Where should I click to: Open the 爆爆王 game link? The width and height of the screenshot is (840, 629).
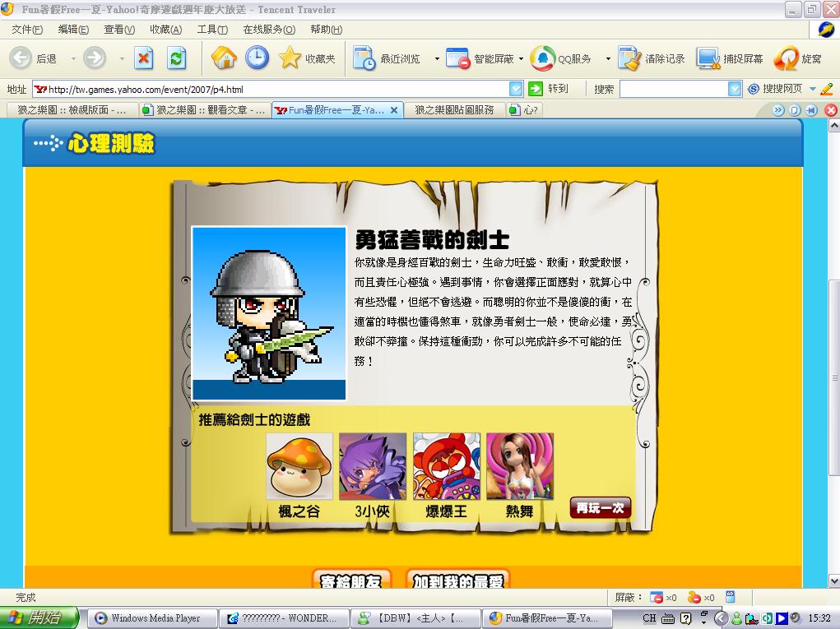point(446,511)
